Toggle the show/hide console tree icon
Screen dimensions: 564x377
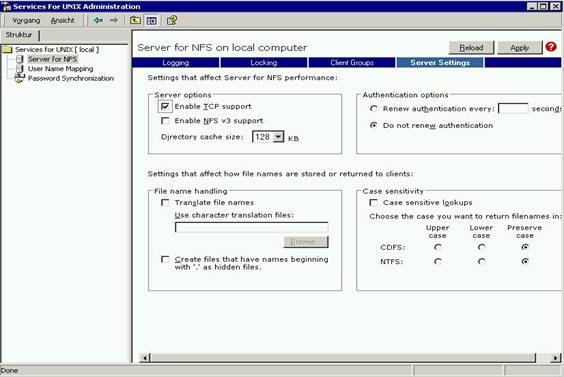pyautogui.click(x=151, y=21)
